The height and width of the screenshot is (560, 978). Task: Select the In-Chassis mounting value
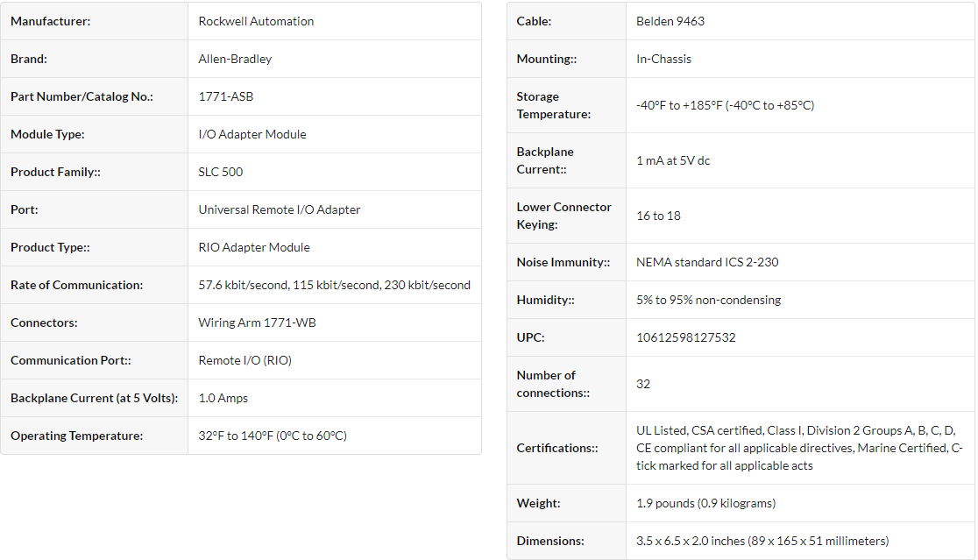tap(663, 59)
